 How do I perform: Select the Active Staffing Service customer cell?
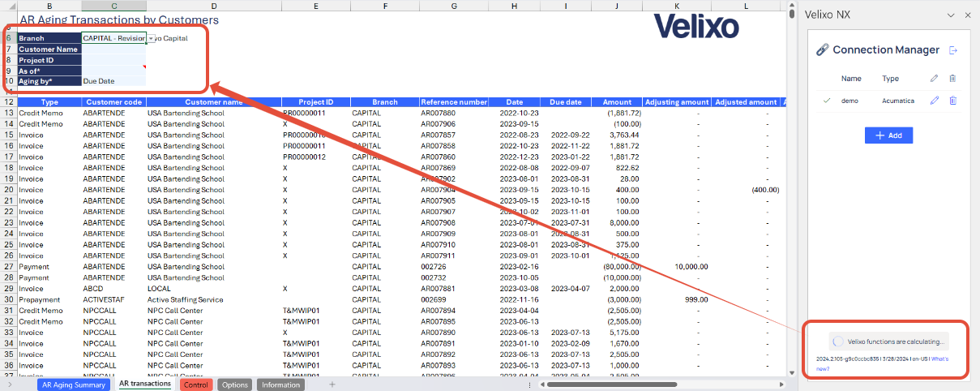[213, 299]
